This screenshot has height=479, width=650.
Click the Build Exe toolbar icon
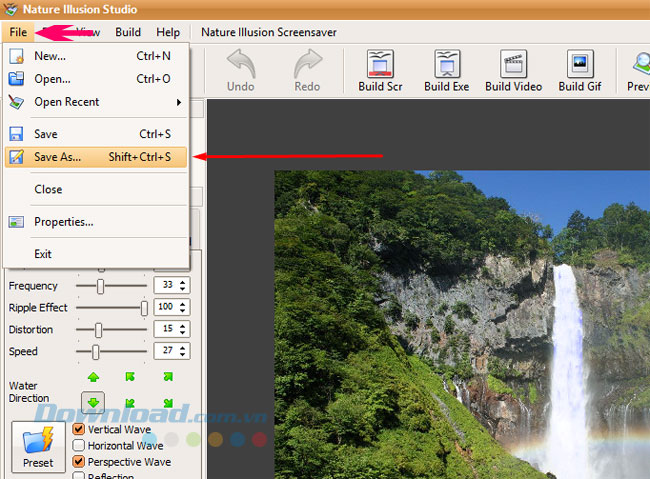[446, 64]
